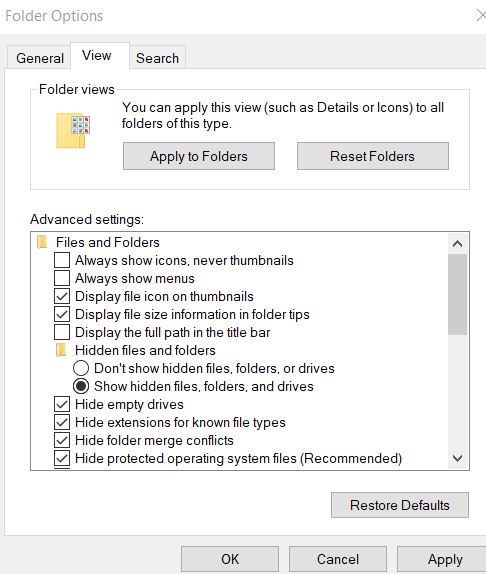Screen dimensions: 486x574
Task: Click the Folder views thumbnail folder icon
Action: [x=72, y=130]
